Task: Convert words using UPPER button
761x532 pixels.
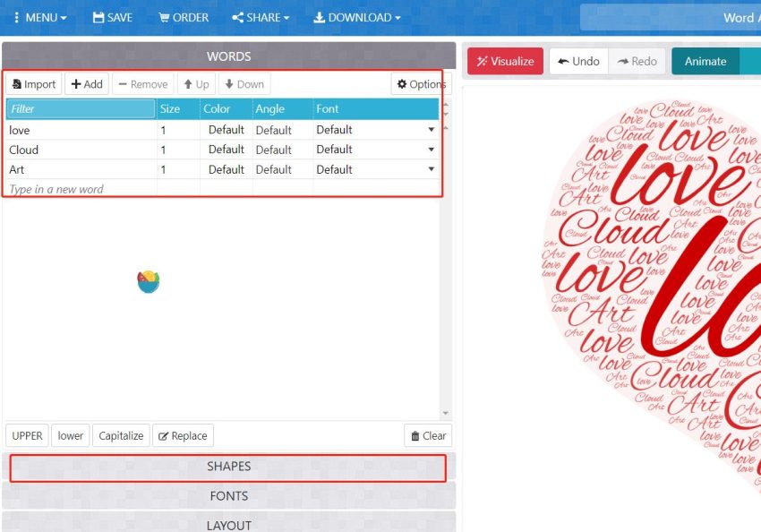Action: [x=27, y=436]
